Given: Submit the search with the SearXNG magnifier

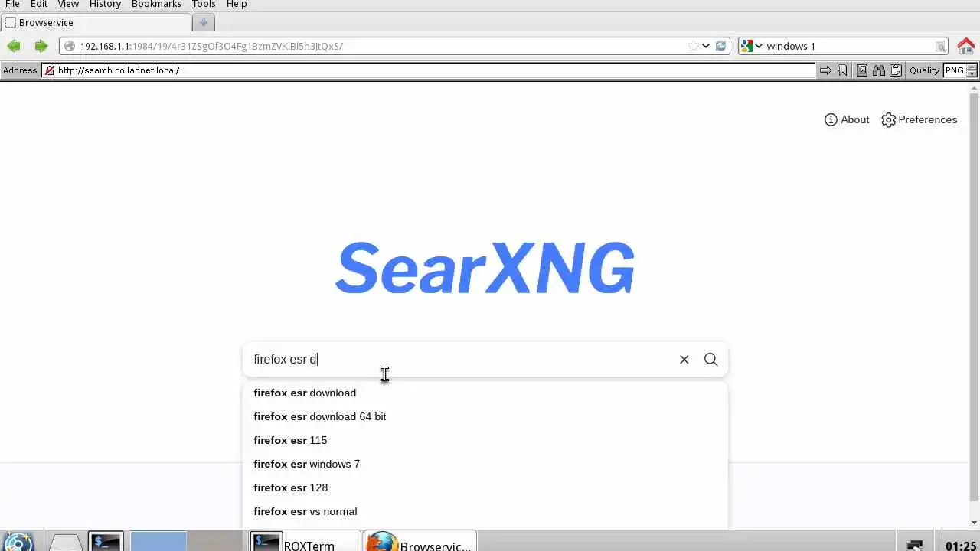Looking at the screenshot, I should coord(710,359).
